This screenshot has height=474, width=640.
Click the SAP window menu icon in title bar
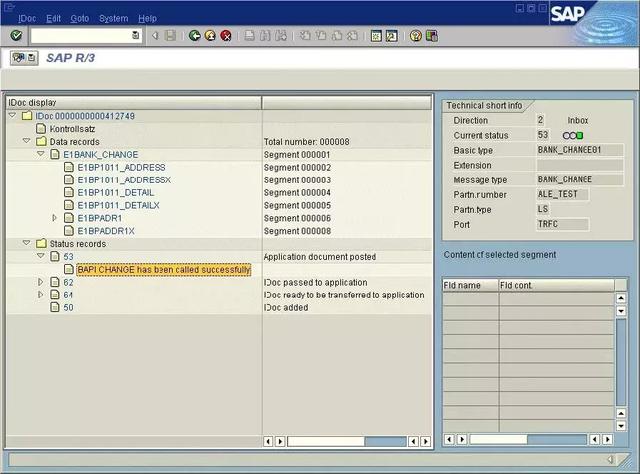[x=9, y=7]
